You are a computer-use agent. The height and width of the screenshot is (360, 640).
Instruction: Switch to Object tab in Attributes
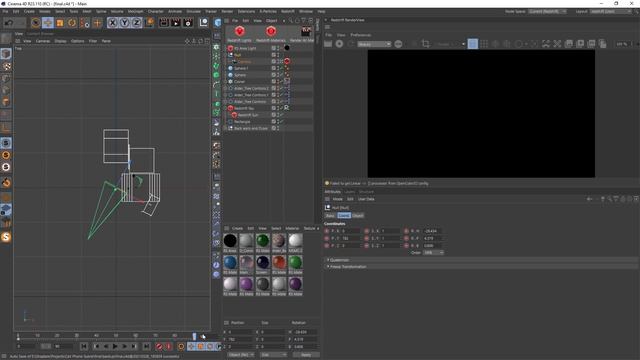tap(358, 216)
